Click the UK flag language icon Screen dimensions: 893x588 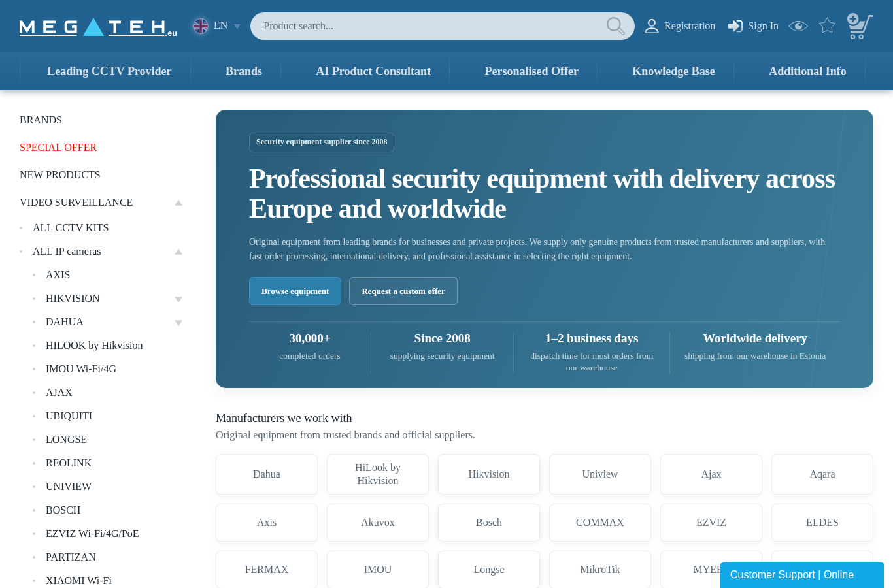pos(201,25)
